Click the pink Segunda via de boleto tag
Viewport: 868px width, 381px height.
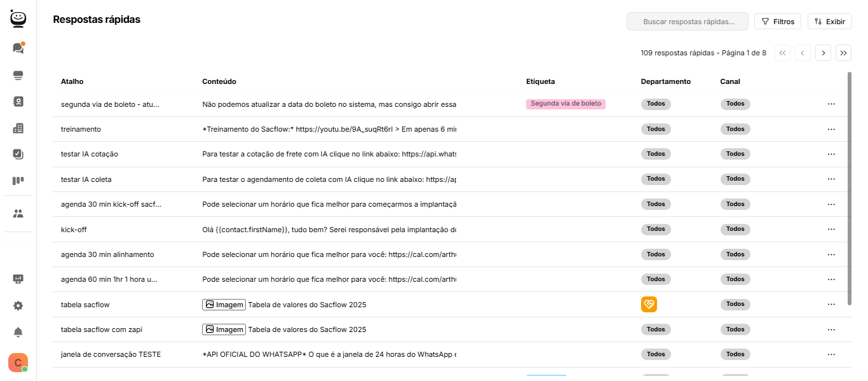(x=566, y=104)
